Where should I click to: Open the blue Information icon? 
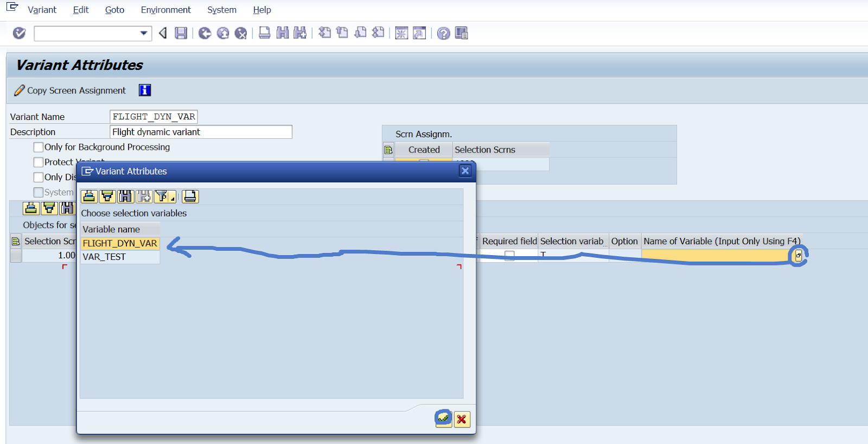coord(145,90)
